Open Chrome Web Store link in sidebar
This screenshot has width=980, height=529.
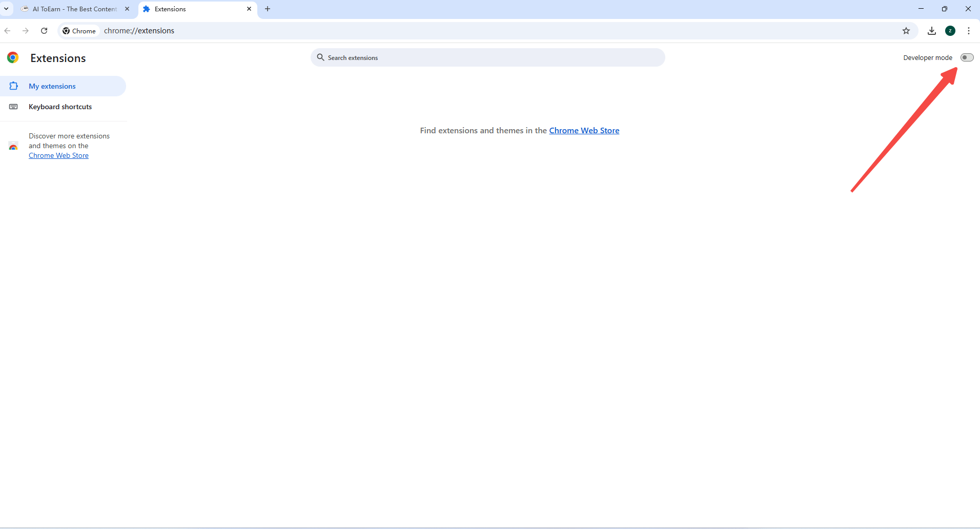(58, 155)
